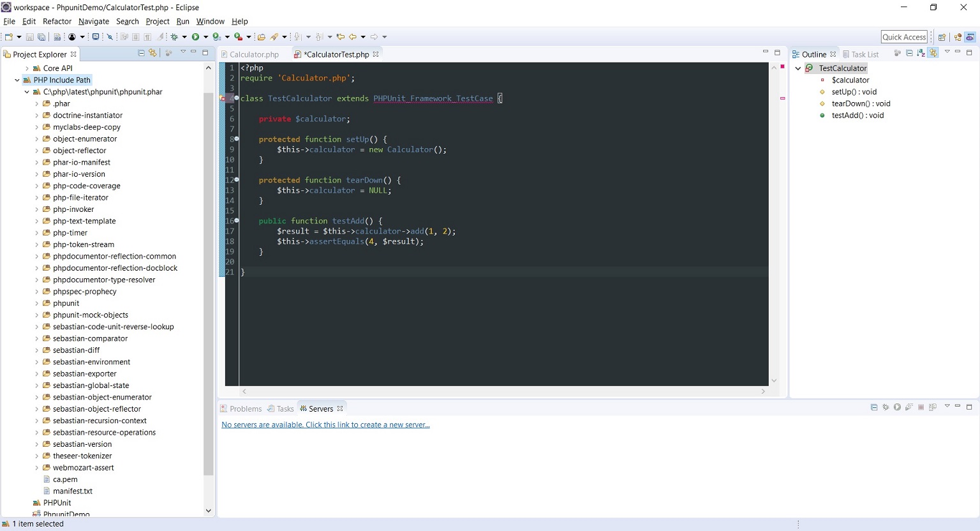
Task: Click the Project Explorer scroll down arrow
Action: pos(208,511)
